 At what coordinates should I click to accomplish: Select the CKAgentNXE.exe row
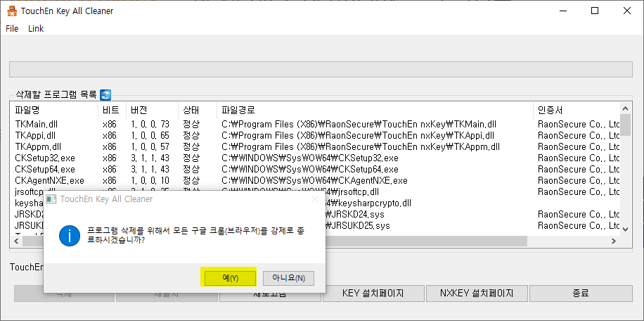coord(316,180)
